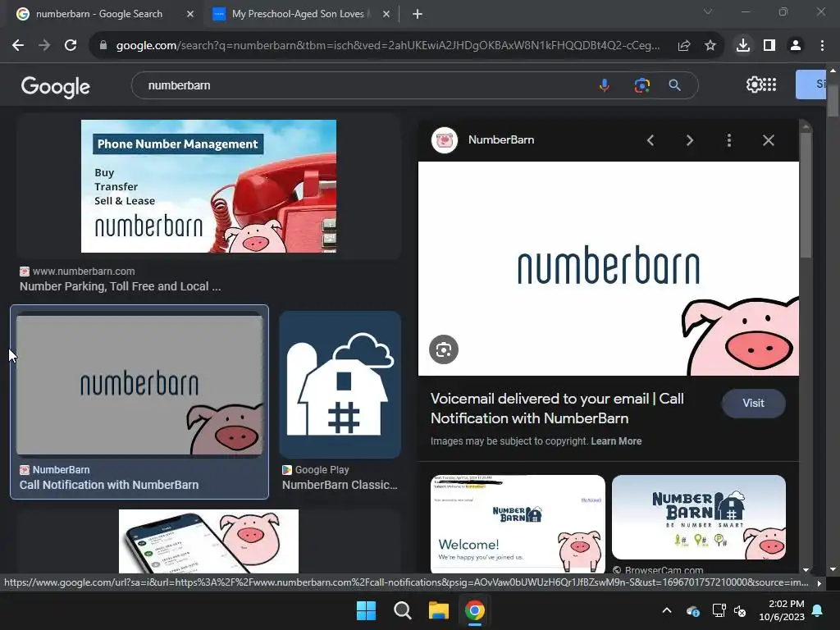840x630 pixels.
Task: Open the Welcome email related image
Action: (518, 523)
